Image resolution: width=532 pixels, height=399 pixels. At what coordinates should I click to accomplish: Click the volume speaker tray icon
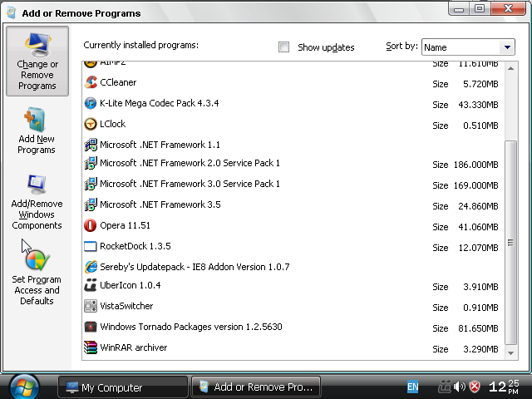click(x=460, y=387)
